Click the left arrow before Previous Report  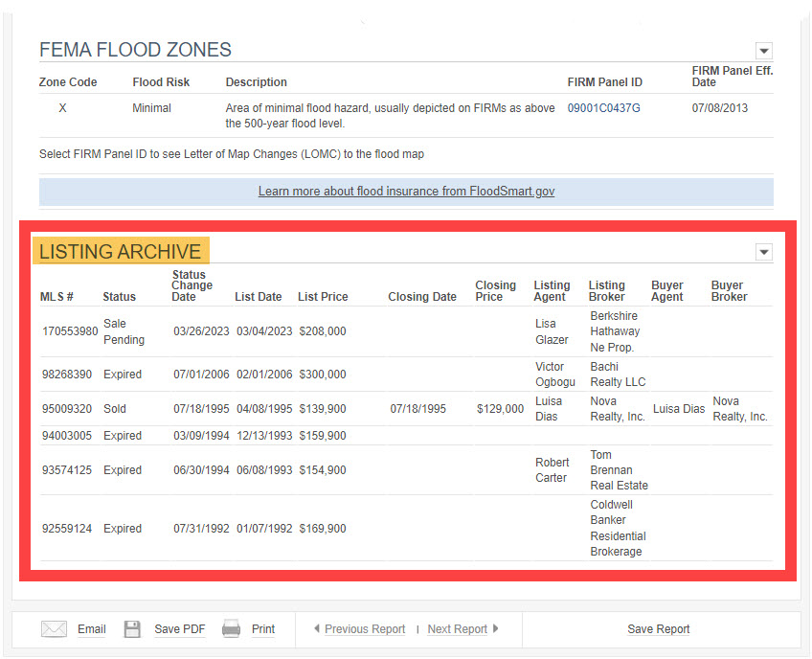click(x=317, y=628)
